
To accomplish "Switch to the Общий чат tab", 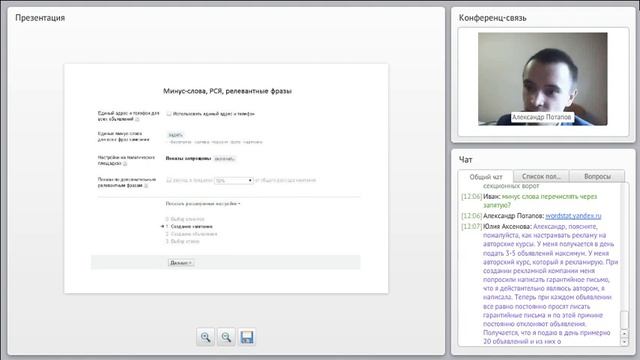I will (x=486, y=177).
